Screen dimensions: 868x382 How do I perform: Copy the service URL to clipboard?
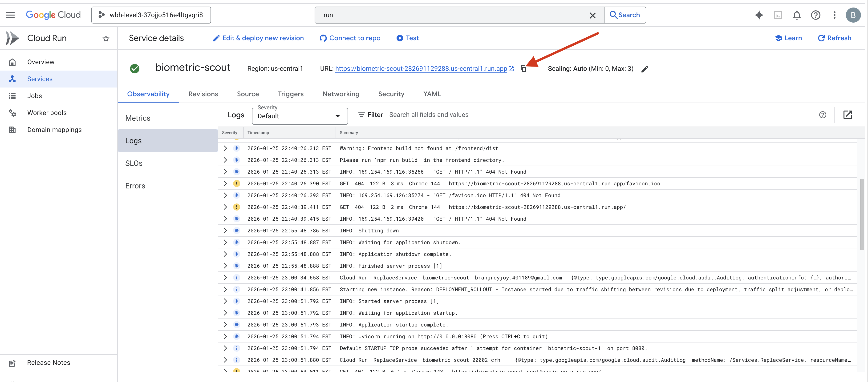click(523, 69)
